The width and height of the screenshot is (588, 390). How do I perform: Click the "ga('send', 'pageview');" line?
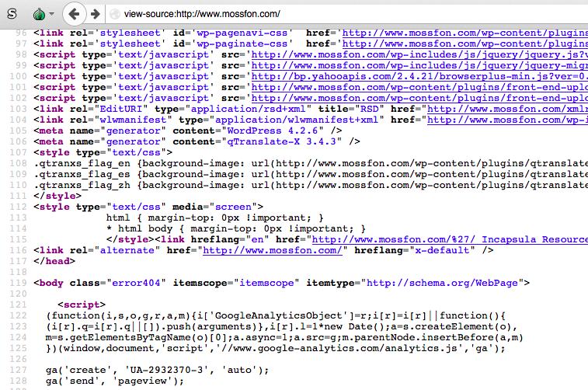(115, 381)
